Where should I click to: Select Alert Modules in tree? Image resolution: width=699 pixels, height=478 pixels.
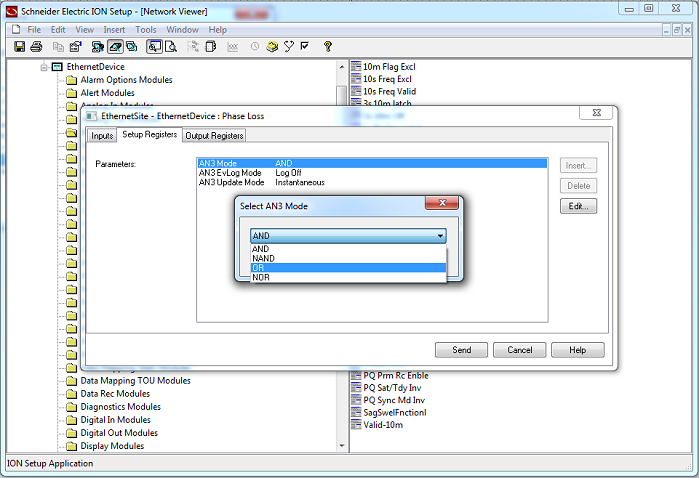[x=107, y=93]
